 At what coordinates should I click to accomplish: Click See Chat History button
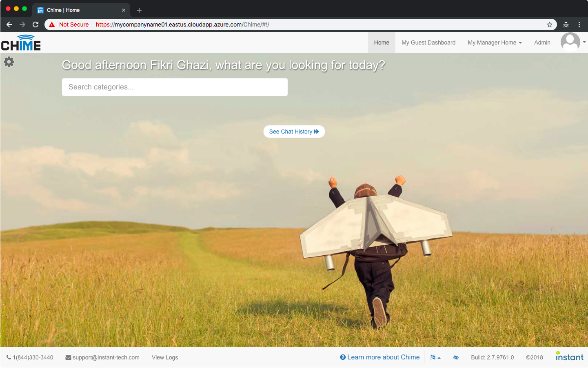294,132
